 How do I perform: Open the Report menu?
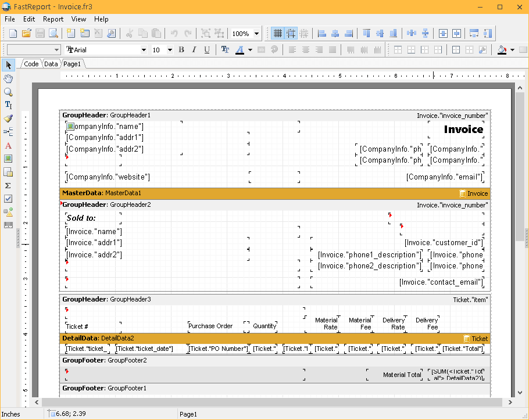point(53,19)
